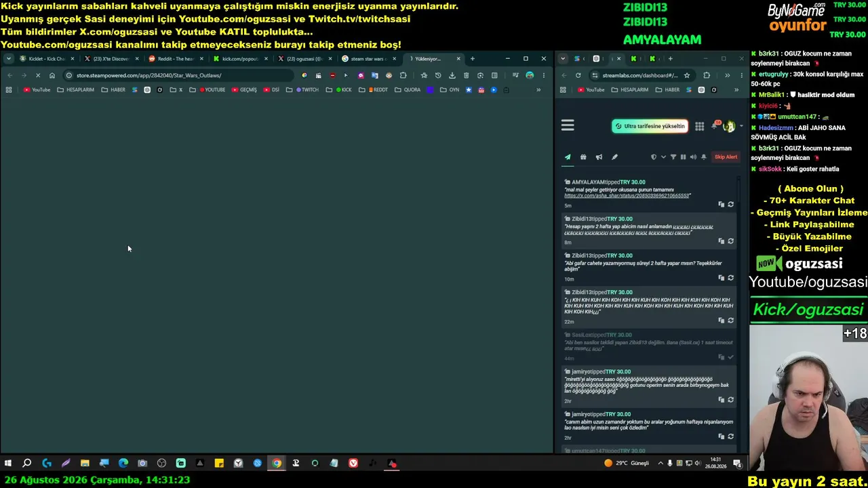Open the Windows Start menu

[x=8, y=464]
